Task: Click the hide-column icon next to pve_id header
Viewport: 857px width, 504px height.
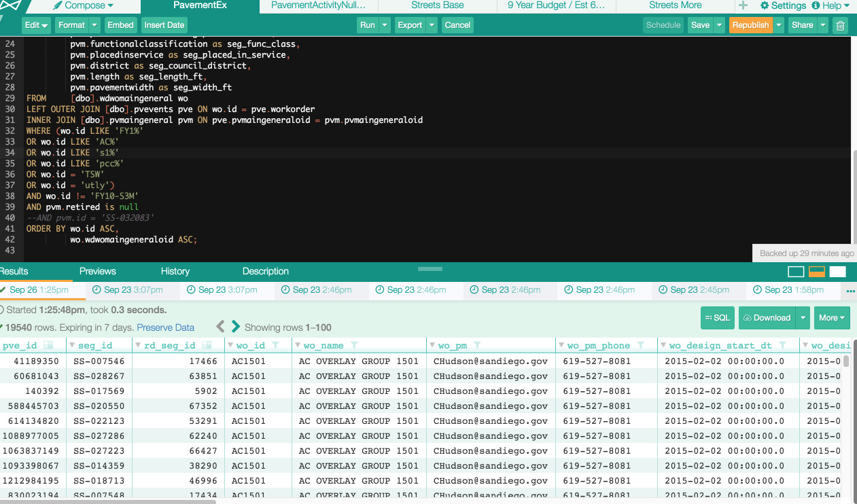Action: (47, 346)
